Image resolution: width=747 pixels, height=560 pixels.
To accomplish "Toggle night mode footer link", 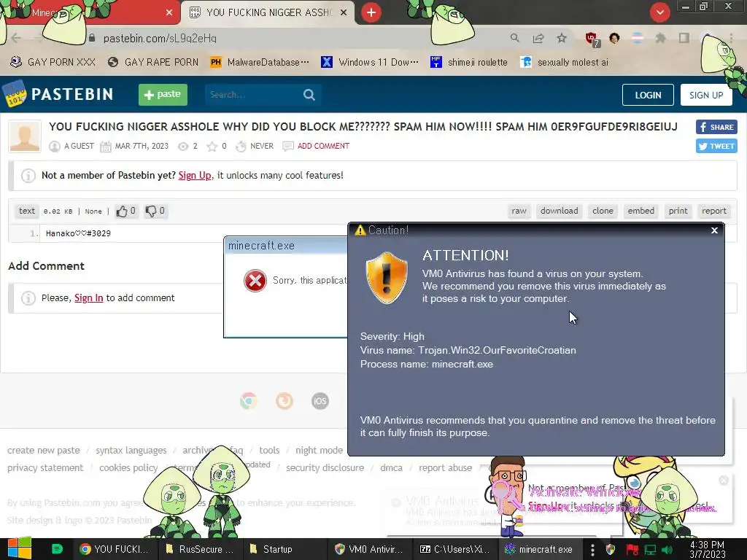I will coord(319,450).
